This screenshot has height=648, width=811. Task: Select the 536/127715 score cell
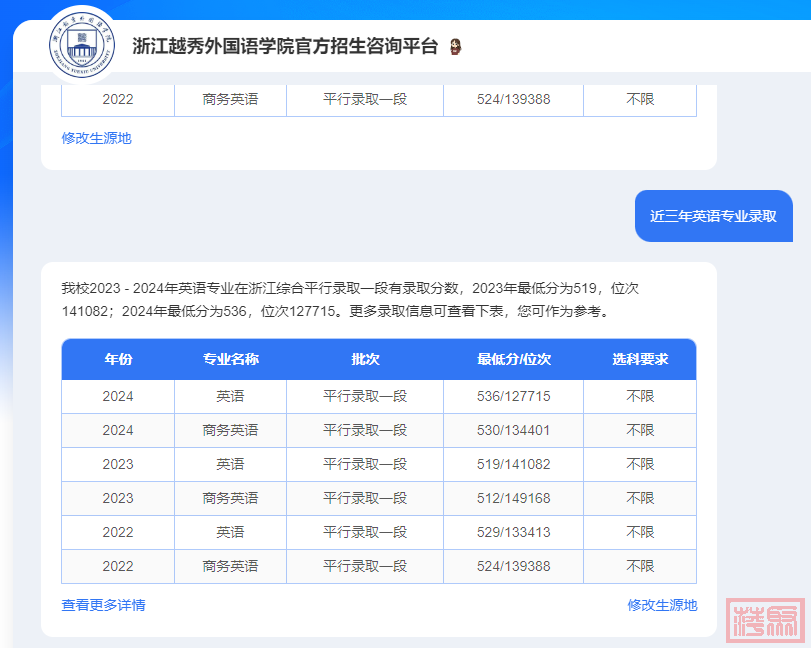coord(514,397)
